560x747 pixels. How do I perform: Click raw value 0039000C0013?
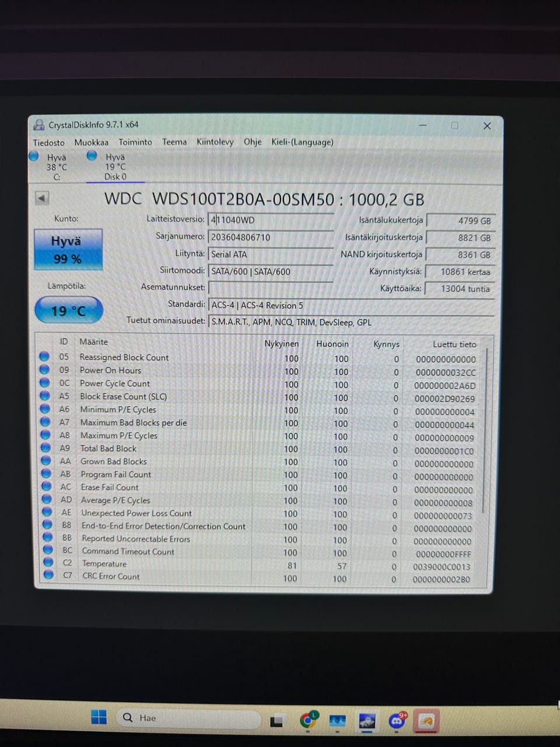[442, 567]
